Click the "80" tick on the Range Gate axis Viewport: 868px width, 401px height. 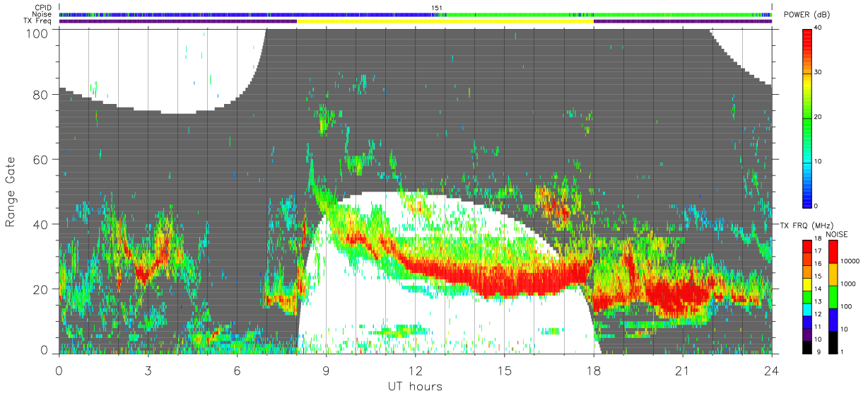coord(42,95)
